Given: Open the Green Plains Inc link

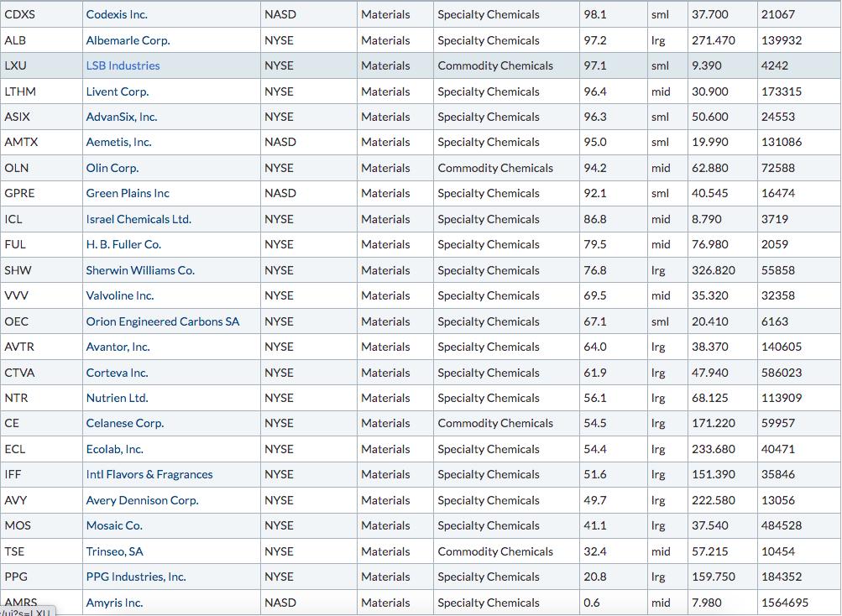Looking at the screenshot, I should 128,193.
